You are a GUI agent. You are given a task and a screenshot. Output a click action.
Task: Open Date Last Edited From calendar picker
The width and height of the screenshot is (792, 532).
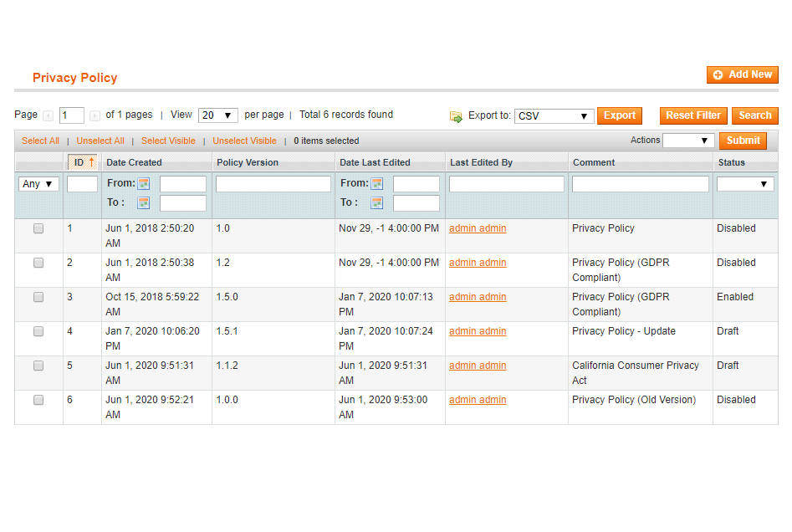coord(377,183)
